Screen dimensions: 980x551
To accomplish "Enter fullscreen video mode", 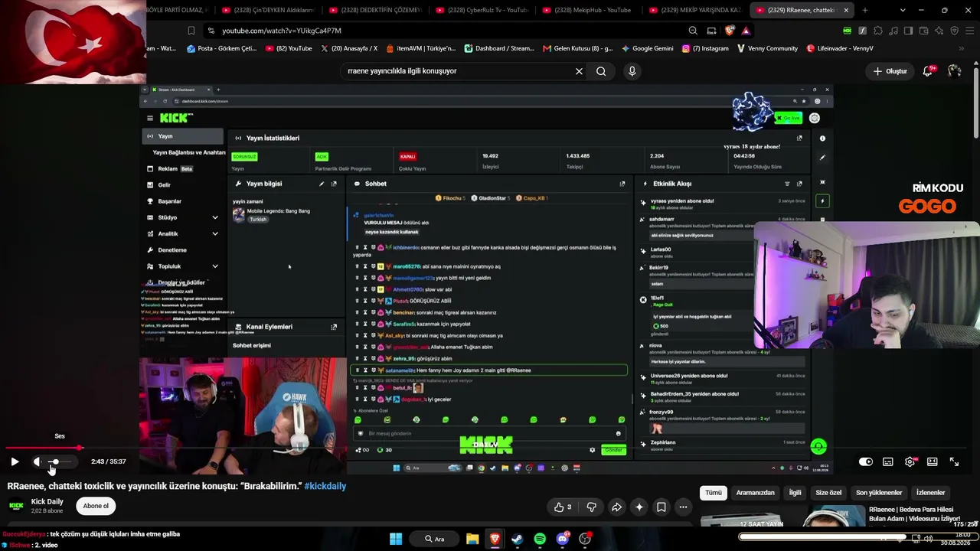I will [x=955, y=461].
